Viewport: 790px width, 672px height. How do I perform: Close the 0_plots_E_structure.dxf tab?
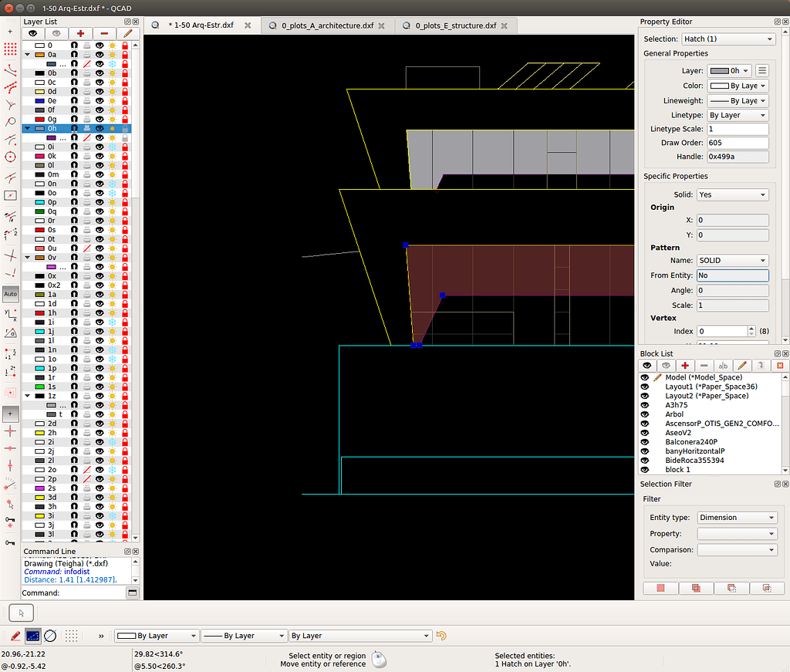click(x=505, y=25)
